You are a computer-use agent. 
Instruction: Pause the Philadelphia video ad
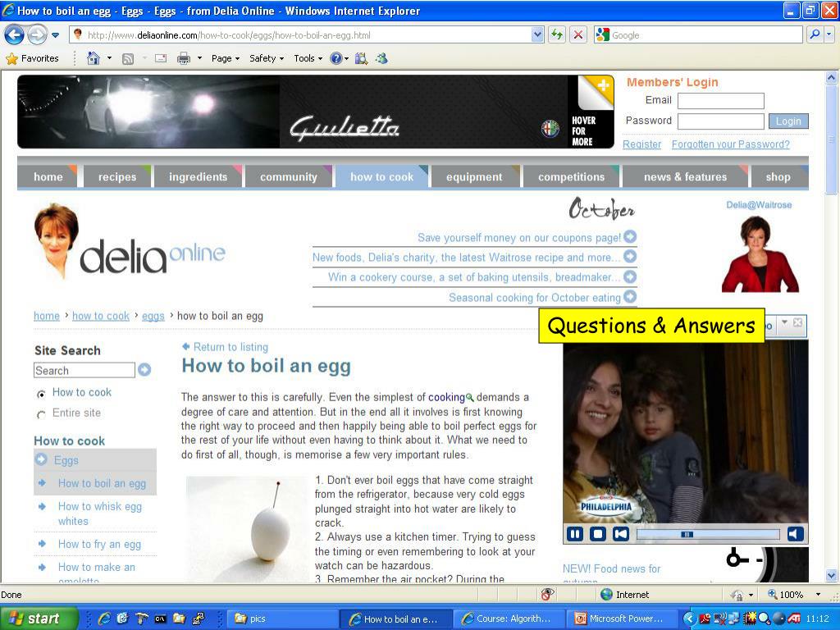pyautogui.click(x=575, y=534)
